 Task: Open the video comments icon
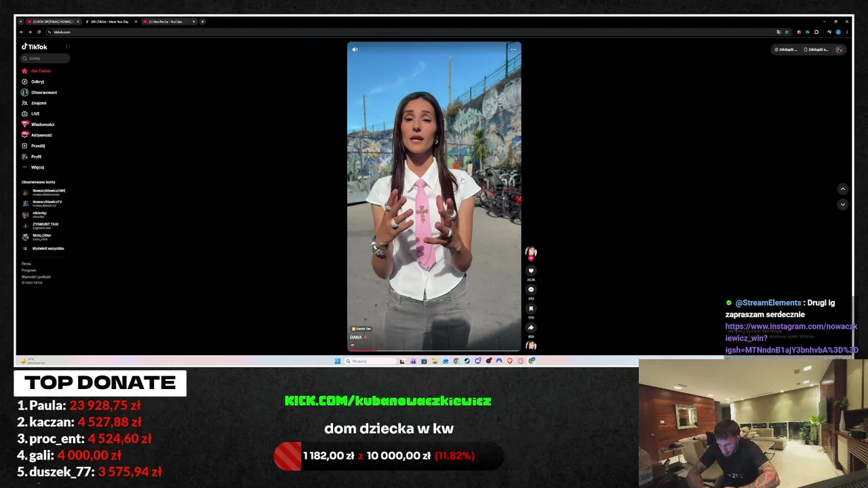coord(531,290)
